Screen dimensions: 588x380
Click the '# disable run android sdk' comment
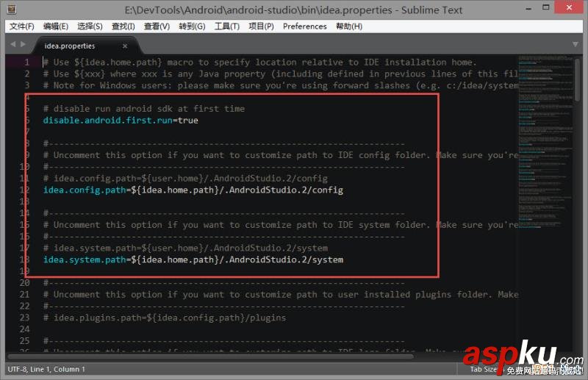click(x=143, y=109)
